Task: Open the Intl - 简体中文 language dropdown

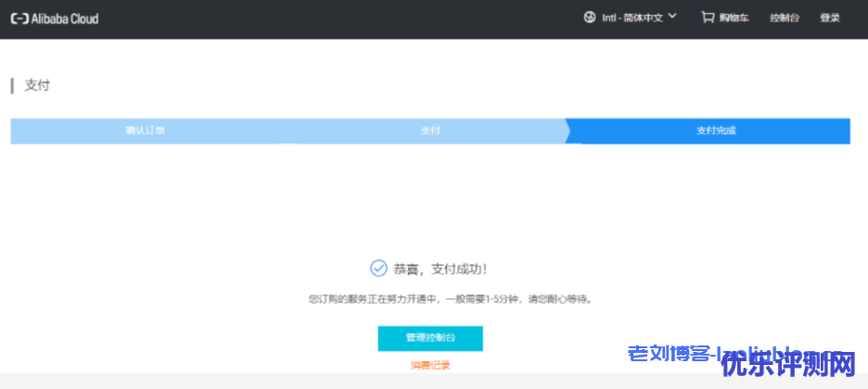Action: pos(632,18)
